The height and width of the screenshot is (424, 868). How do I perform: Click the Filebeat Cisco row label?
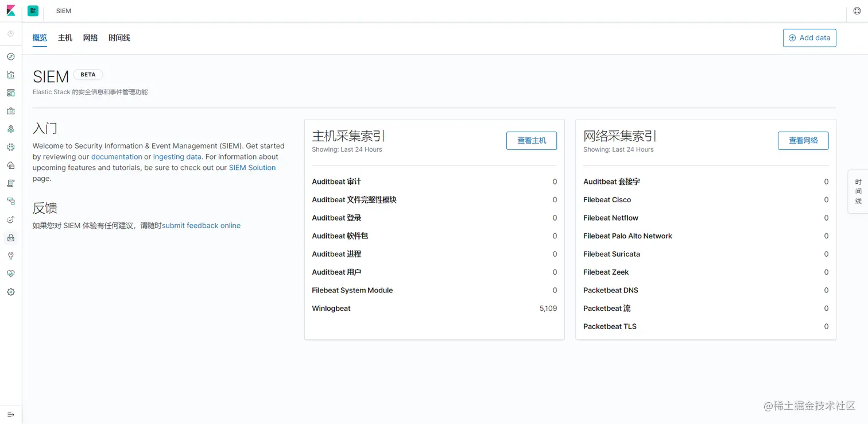(x=607, y=200)
